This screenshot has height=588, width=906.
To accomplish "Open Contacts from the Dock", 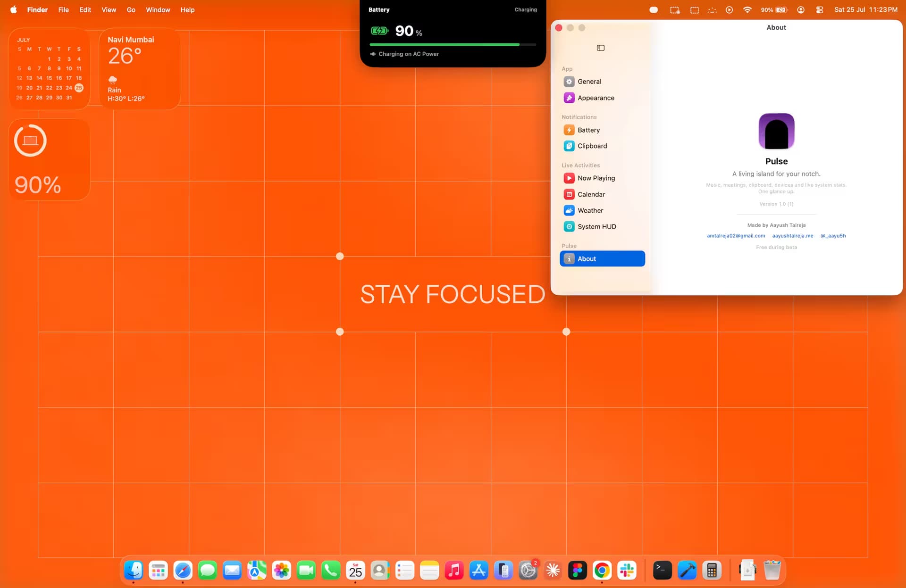I will (x=380, y=571).
